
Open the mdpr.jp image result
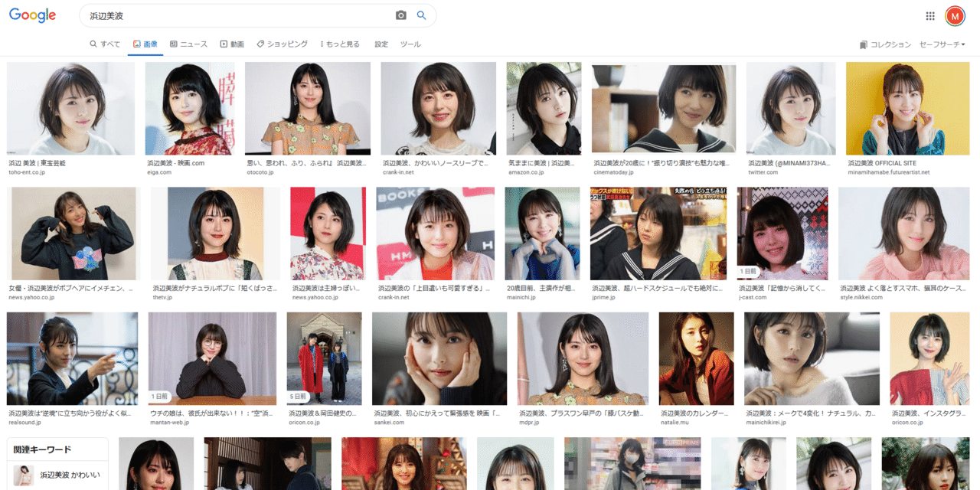coord(583,358)
